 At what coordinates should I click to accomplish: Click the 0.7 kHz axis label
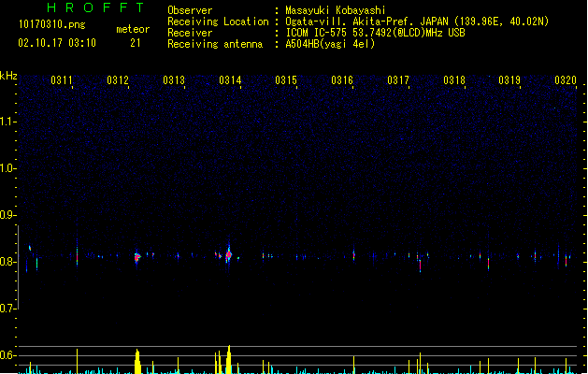coord(7,309)
